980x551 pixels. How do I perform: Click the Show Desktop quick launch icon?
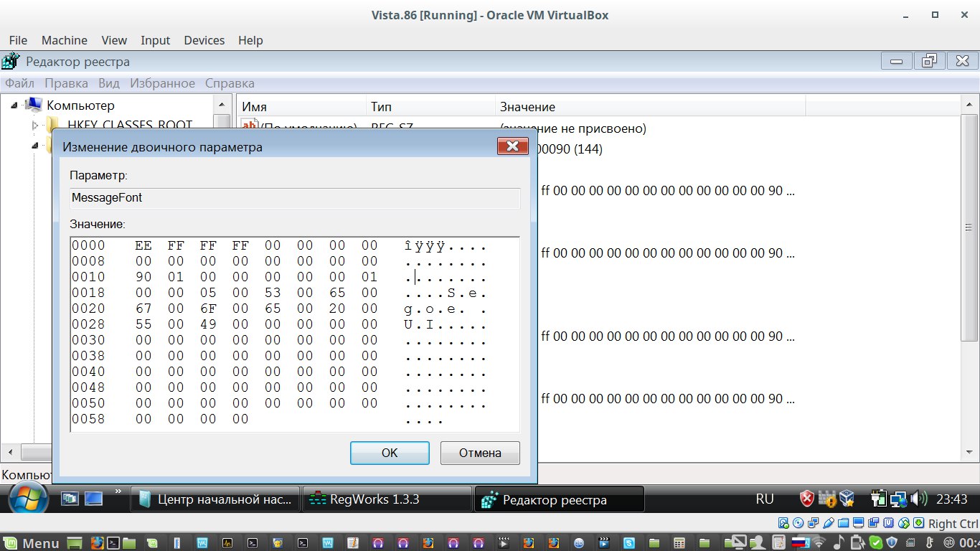70,499
